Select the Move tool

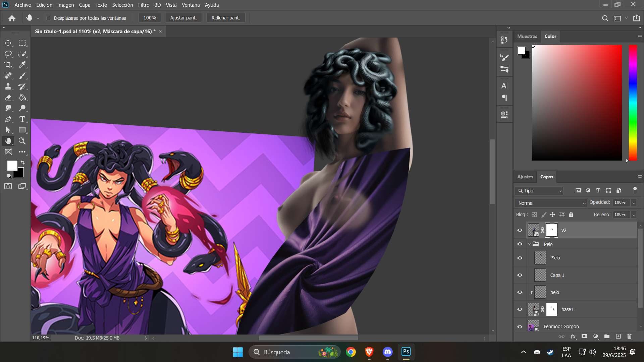coord(8,43)
